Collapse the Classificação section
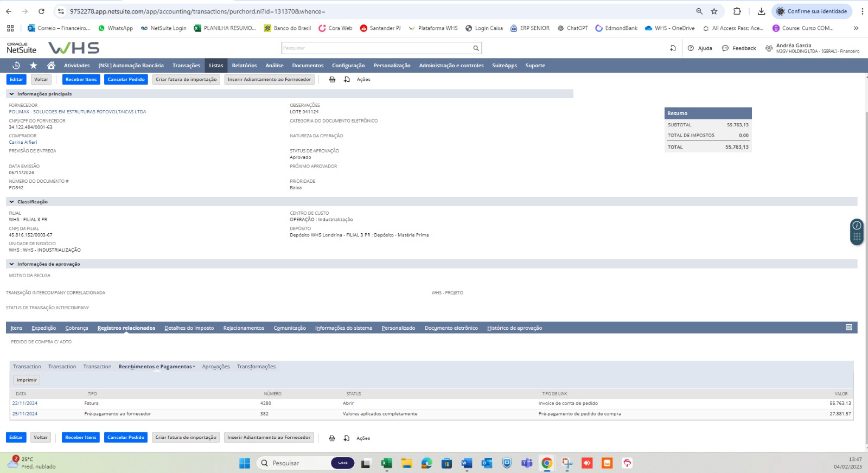The image size is (868, 473). point(11,202)
